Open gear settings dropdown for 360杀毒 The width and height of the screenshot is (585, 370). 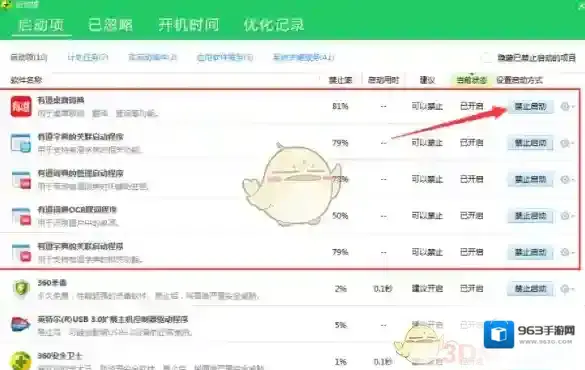click(567, 289)
